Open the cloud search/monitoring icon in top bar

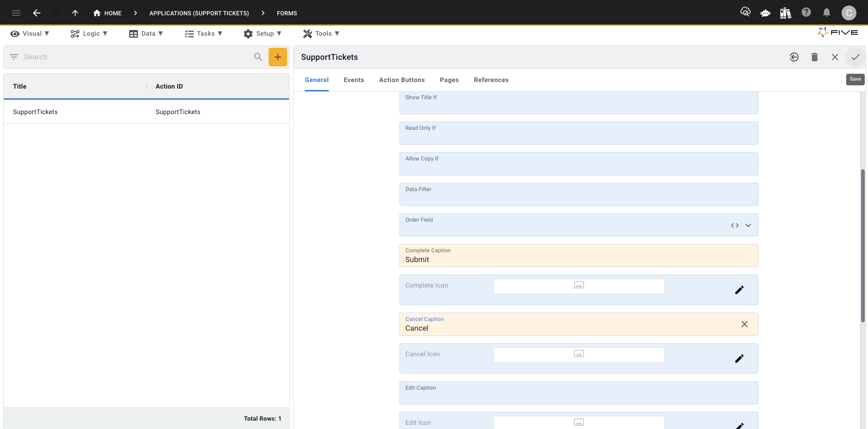(746, 13)
